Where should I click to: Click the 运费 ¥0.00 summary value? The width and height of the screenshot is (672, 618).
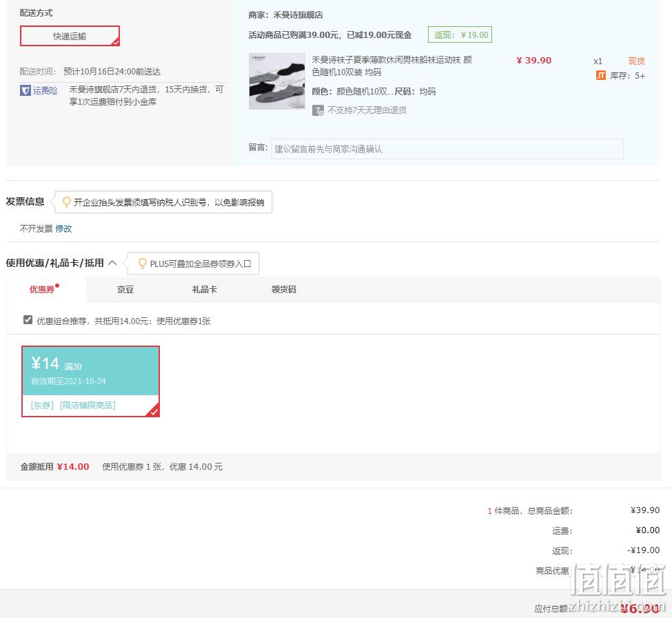click(648, 530)
